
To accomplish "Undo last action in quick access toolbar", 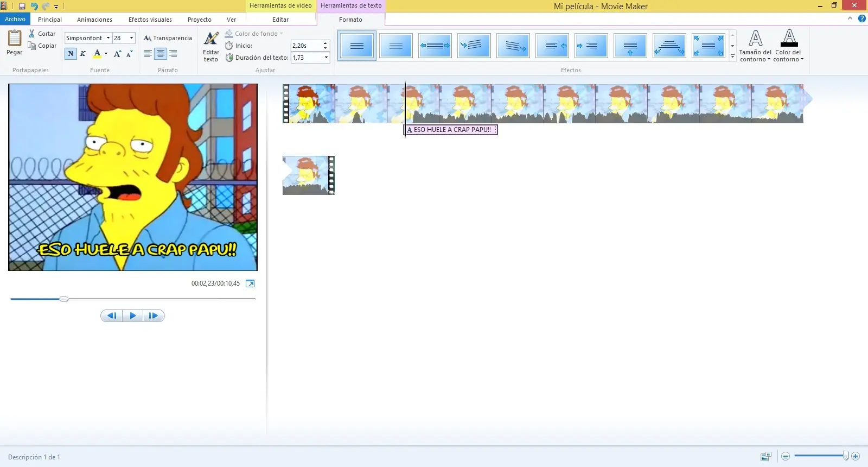I will [34, 7].
